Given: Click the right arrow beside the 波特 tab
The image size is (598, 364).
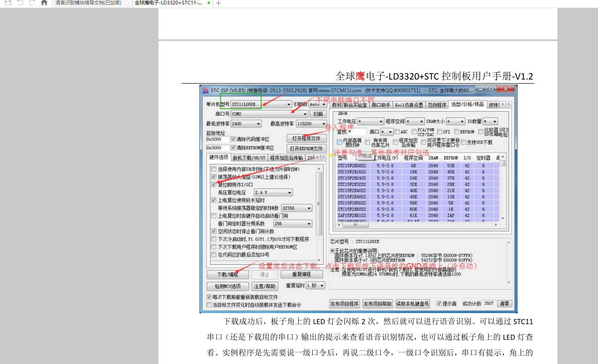Looking at the screenshot, I should [509, 104].
